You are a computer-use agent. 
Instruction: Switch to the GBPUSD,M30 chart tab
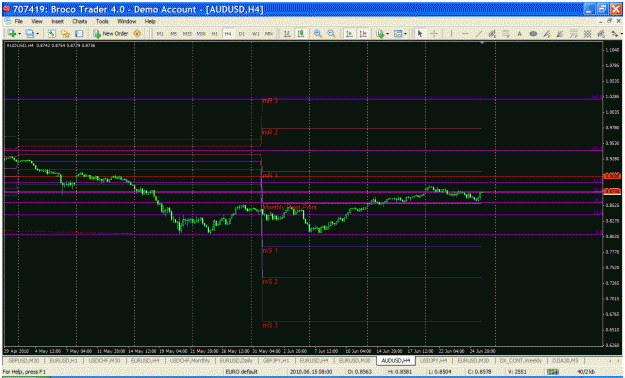point(24,360)
